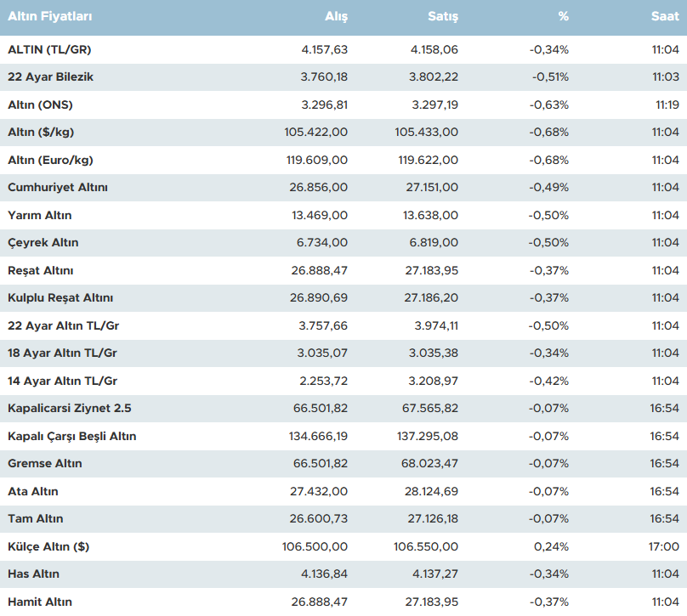Click Kulplu Reşat Altını name
Image resolution: width=687 pixels, height=616 pixels.
(x=60, y=298)
